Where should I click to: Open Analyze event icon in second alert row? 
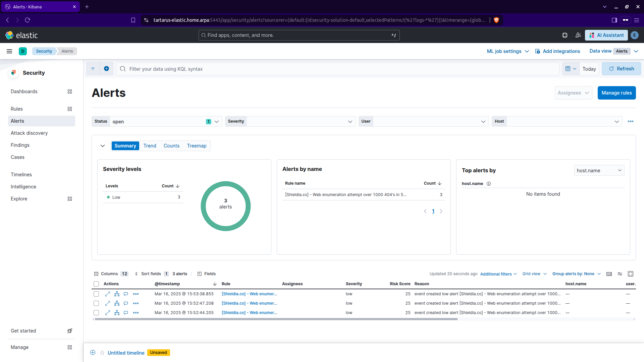[117, 303]
